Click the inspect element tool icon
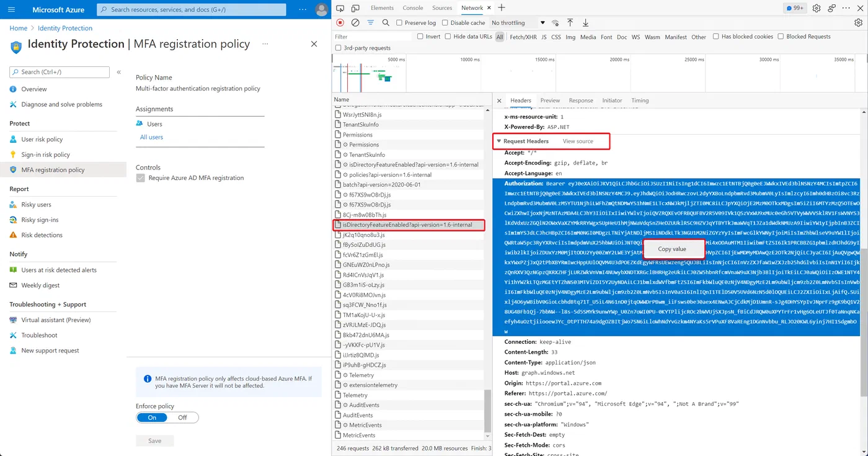 point(340,8)
